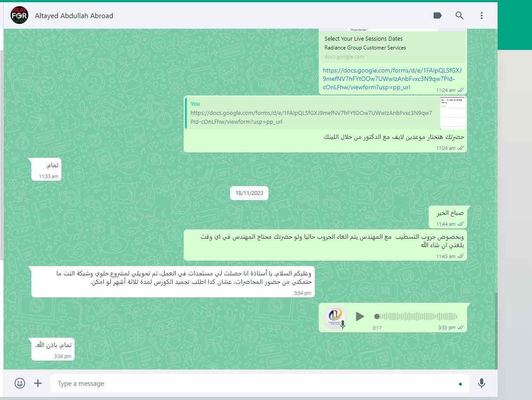Open the quoted message form thumbnail

pos(453,113)
